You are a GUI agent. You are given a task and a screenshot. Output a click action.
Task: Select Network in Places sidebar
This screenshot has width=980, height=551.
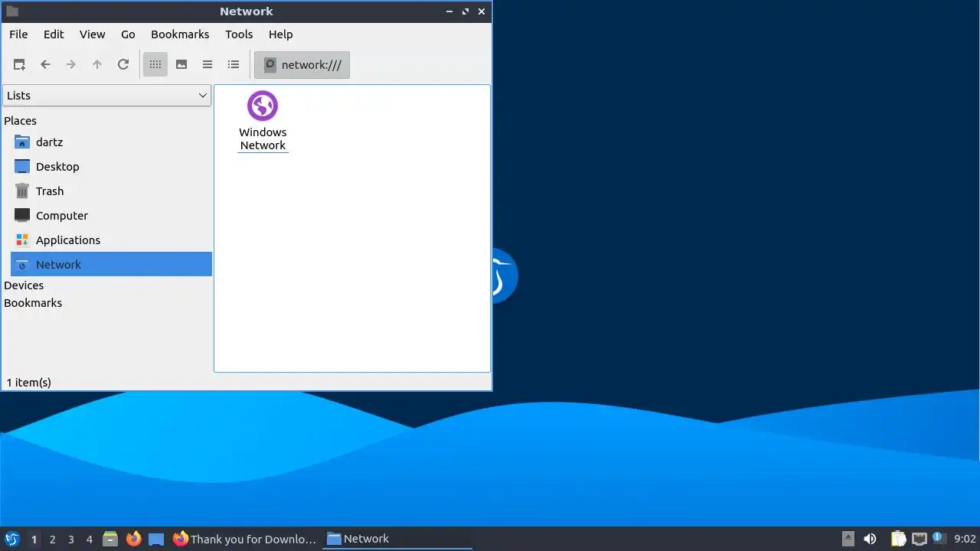(x=111, y=265)
